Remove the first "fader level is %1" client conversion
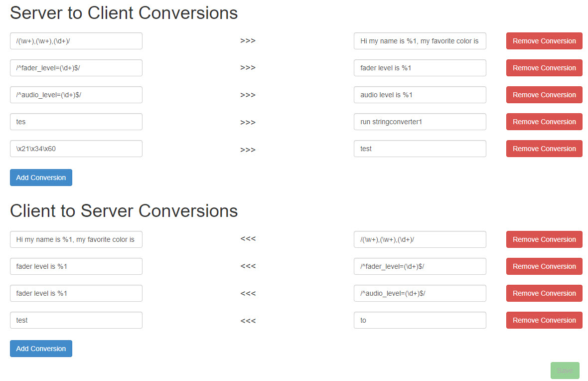This screenshot has height=381, width=588. [x=544, y=266]
